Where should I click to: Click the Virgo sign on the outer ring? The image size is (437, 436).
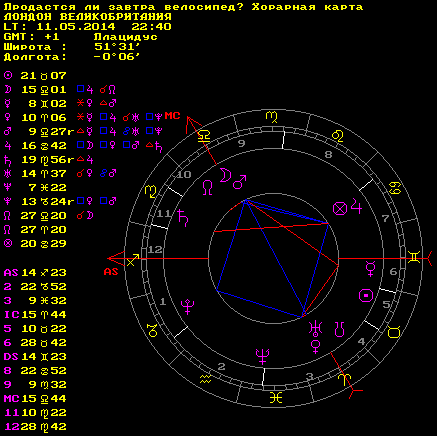pos(272,117)
